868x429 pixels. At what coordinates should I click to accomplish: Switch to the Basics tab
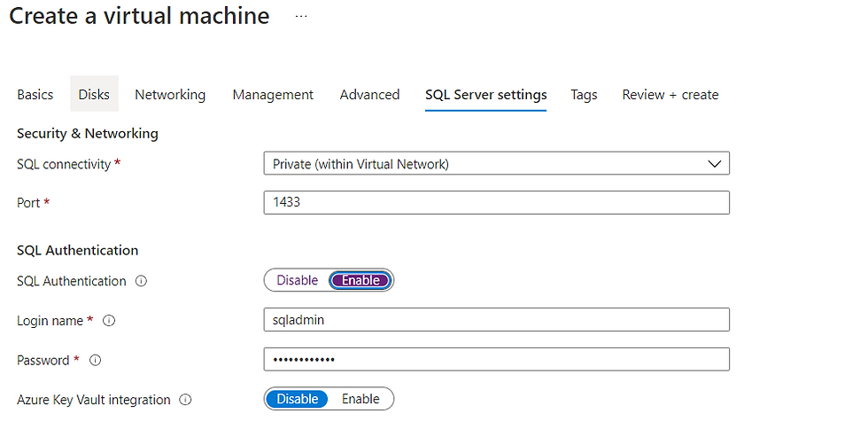35,95
